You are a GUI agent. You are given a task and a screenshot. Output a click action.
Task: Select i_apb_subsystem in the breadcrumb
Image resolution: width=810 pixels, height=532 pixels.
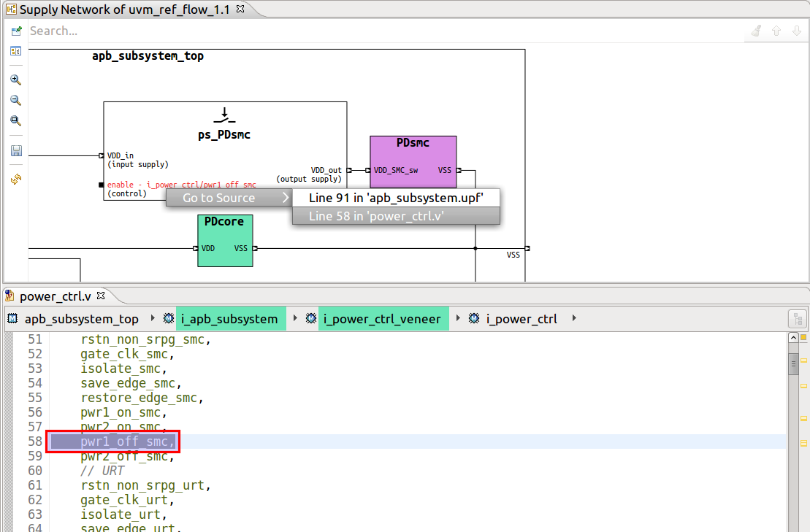coord(231,318)
